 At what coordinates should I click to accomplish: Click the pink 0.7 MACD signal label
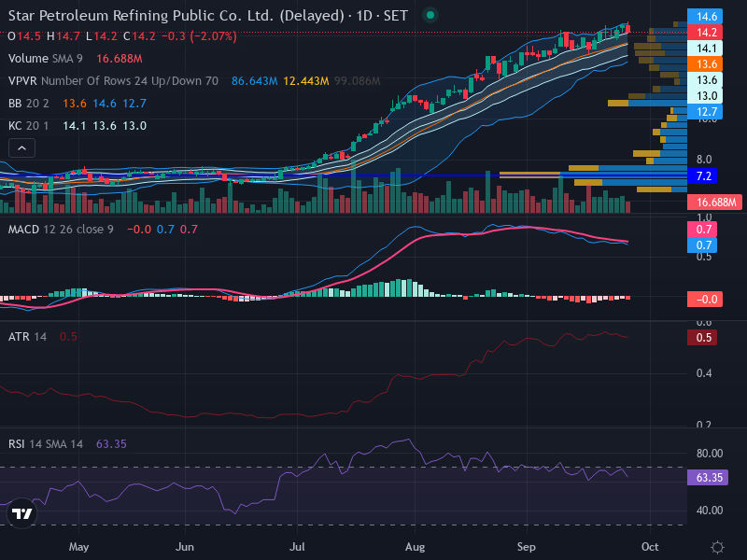click(x=702, y=229)
